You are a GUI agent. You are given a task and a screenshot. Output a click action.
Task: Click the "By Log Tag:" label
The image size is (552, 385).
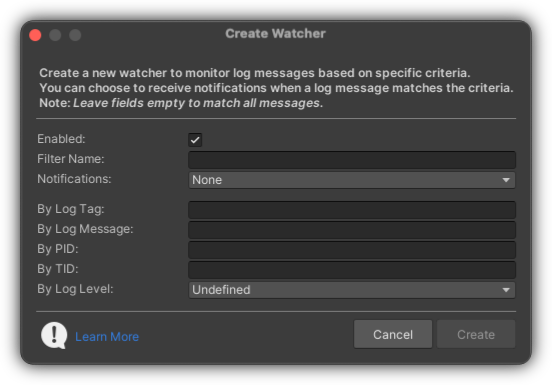tap(71, 209)
